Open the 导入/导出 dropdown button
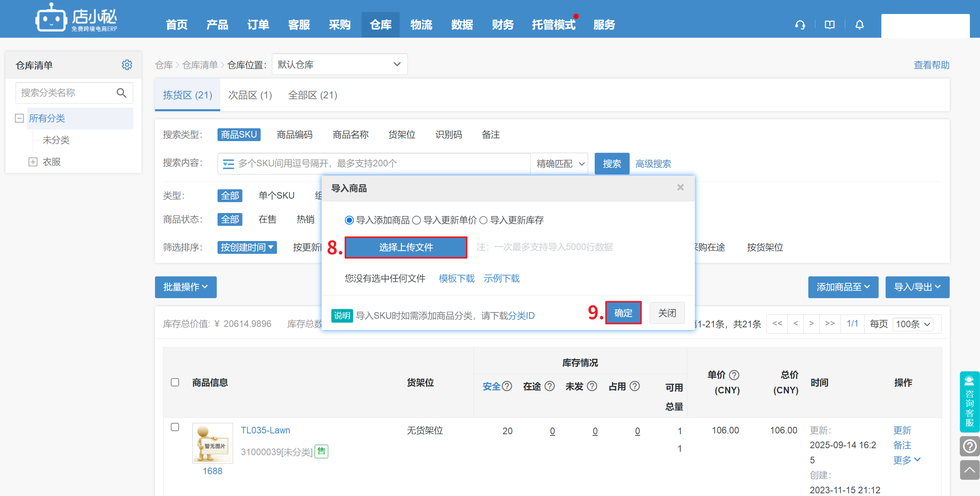This screenshot has width=980, height=496. tap(917, 287)
